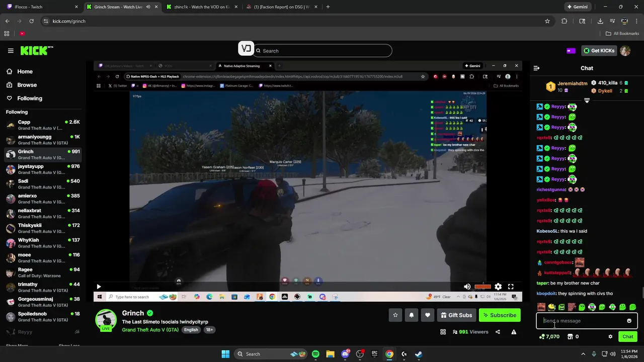
Task: Open the hamburger menu beside KICK logo
Action: (x=11, y=51)
